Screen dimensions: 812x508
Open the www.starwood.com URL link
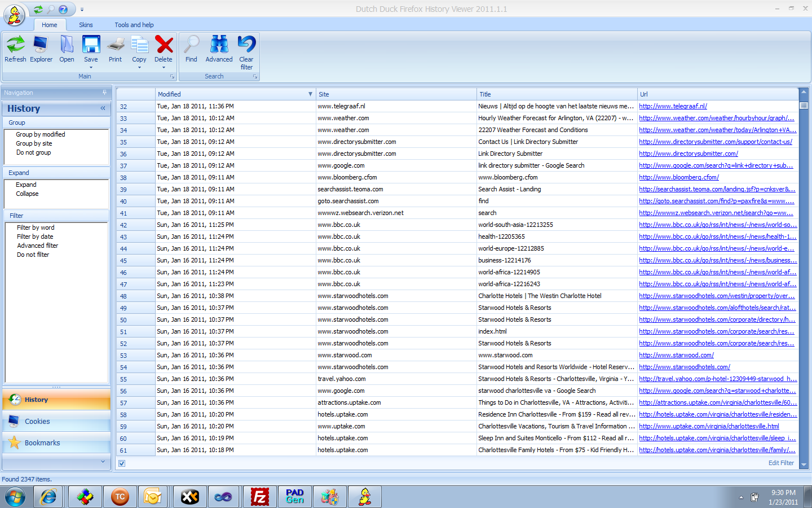point(676,355)
